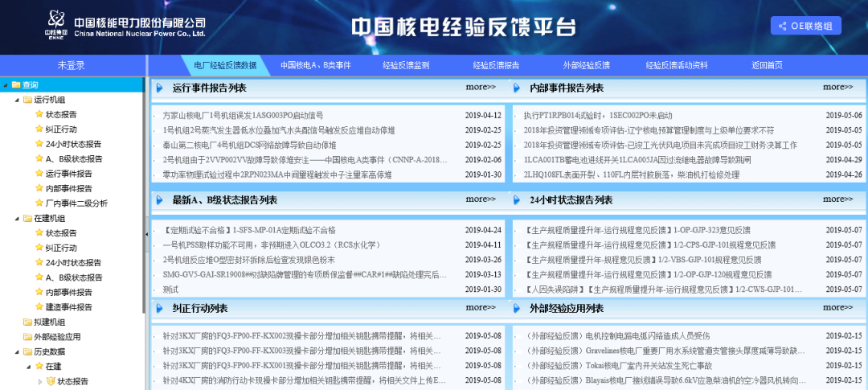Click more>> for 运行事件报告列表

click(481, 87)
